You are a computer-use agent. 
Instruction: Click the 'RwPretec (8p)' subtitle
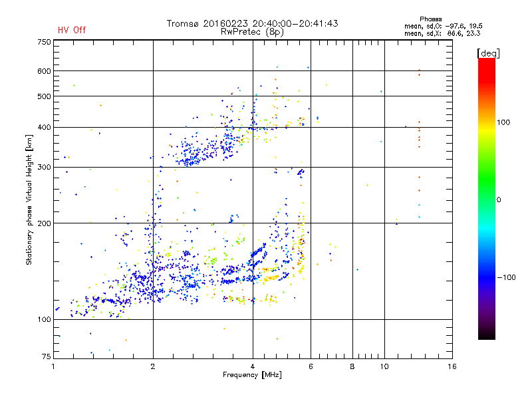252,32
